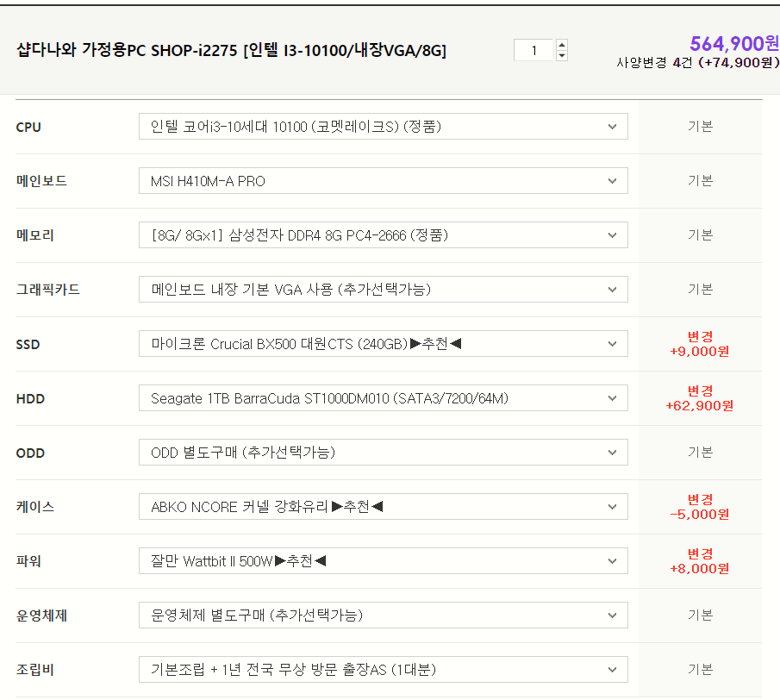Click the 기본 status in the ODD row
This screenshot has height=700, width=780.
701,453
